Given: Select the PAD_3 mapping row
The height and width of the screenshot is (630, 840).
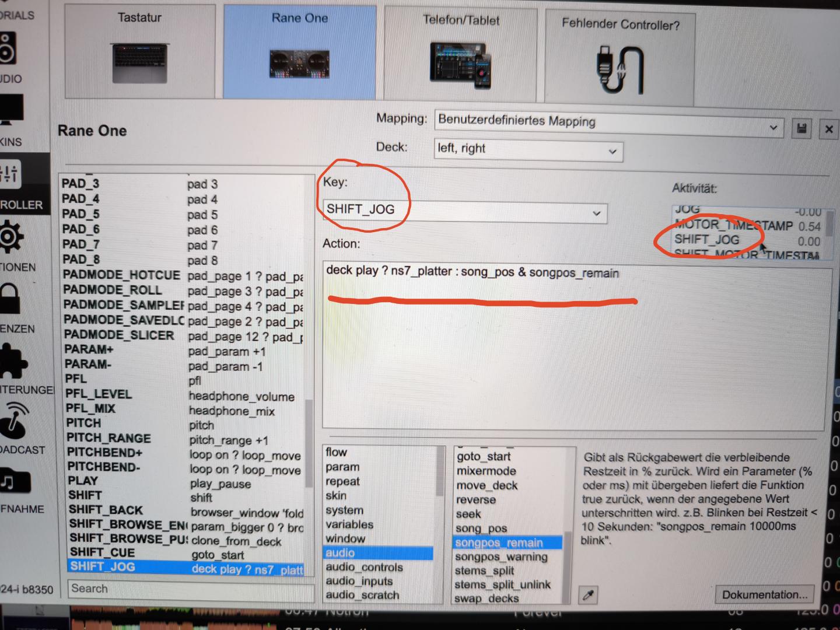Looking at the screenshot, I should click(x=182, y=184).
